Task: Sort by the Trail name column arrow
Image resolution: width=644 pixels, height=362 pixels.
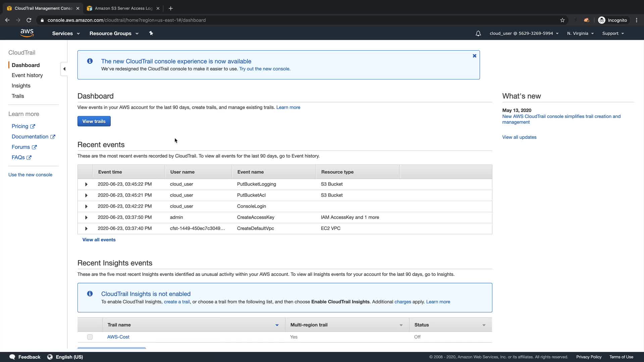Action: coord(277,325)
